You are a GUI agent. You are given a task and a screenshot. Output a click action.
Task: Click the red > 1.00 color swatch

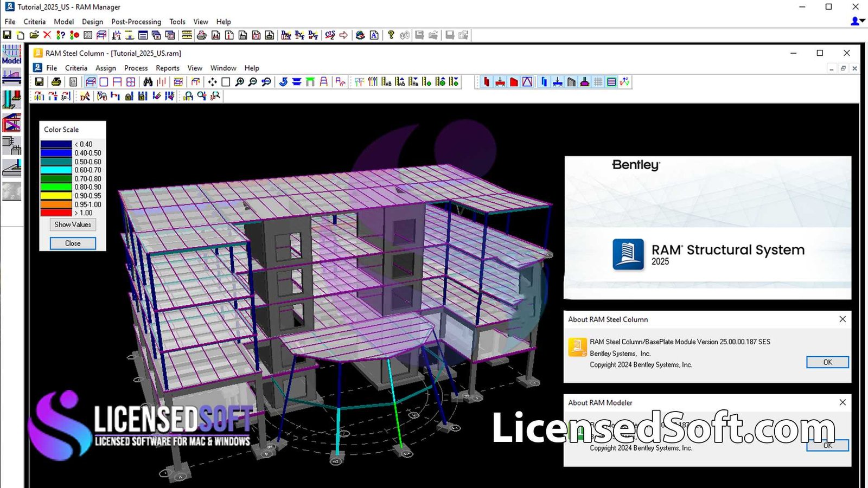click(56, 213)
